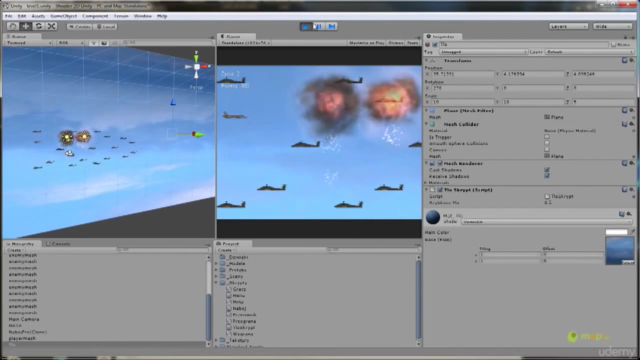This screenshot has width=640, height=360.
Task: Collapse the Transform component
Action: coord(427,60)
